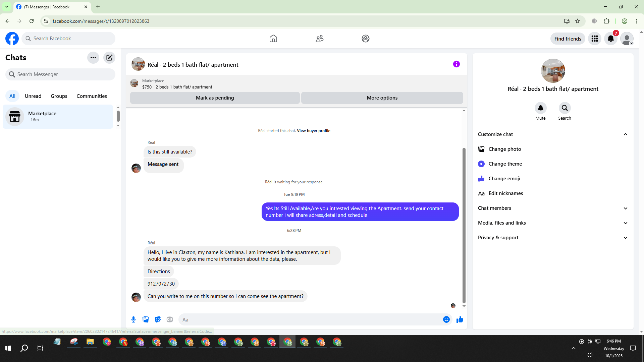Click the listing thumbnail in chat header
The image size is (644, 362).
[x=138, y=64]
